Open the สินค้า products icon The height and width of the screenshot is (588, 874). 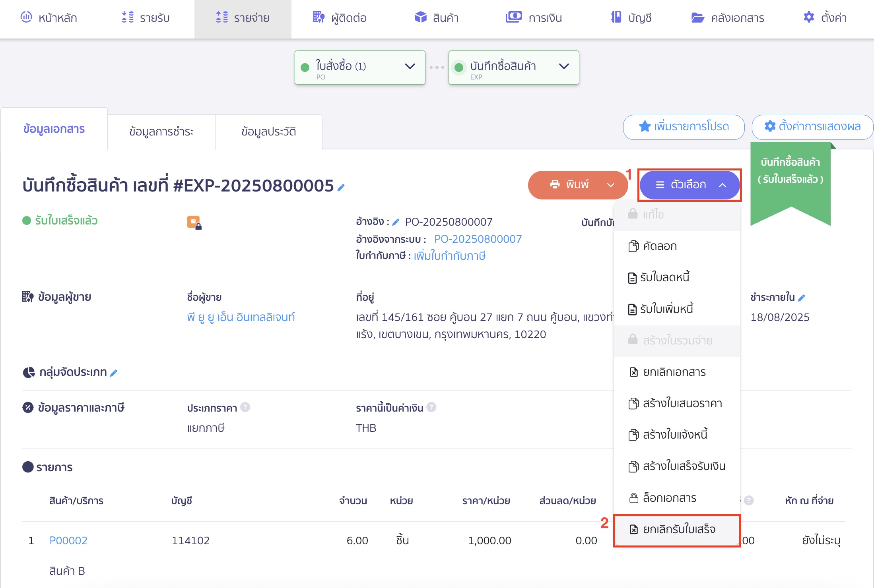pos(420,17)
